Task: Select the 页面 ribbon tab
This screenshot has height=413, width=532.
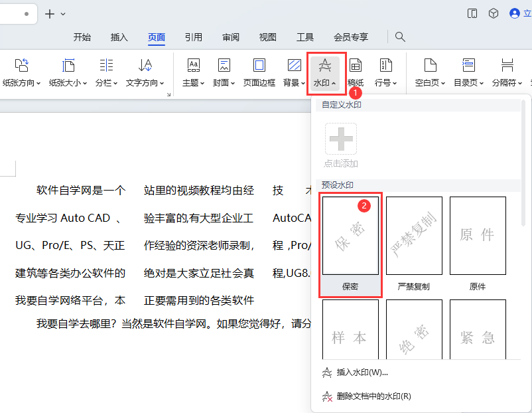Action: (157, 37)
